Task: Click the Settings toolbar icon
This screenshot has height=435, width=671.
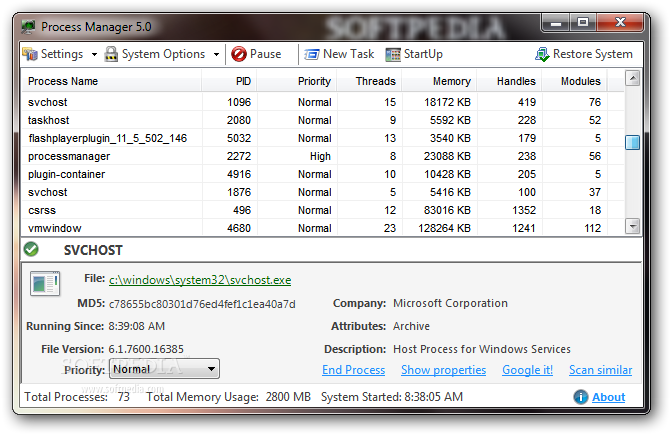Action: tap(30, 54)
